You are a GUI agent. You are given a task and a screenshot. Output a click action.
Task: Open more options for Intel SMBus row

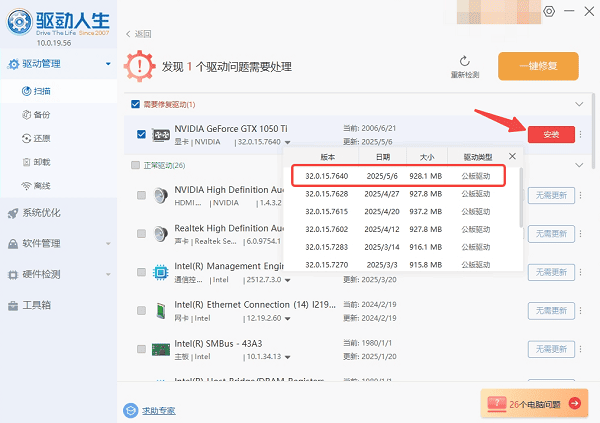click(580, 349)
